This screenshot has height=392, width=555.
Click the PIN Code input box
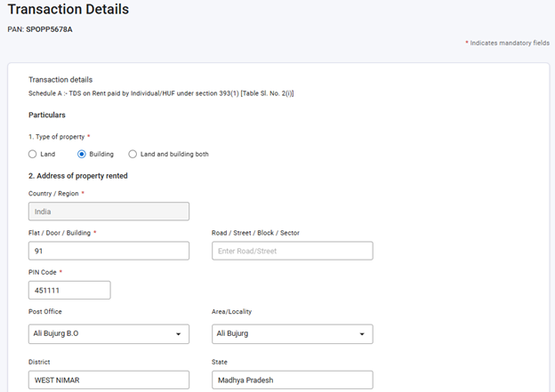[x=69, y=291]
